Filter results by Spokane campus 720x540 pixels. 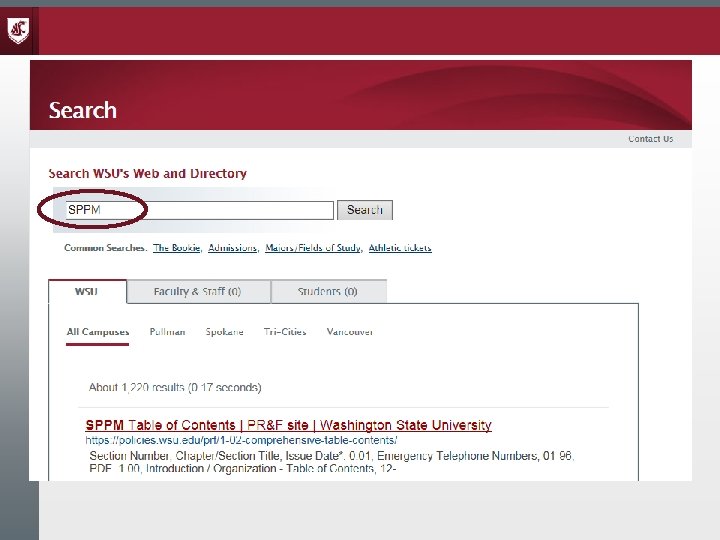[225, 332]
